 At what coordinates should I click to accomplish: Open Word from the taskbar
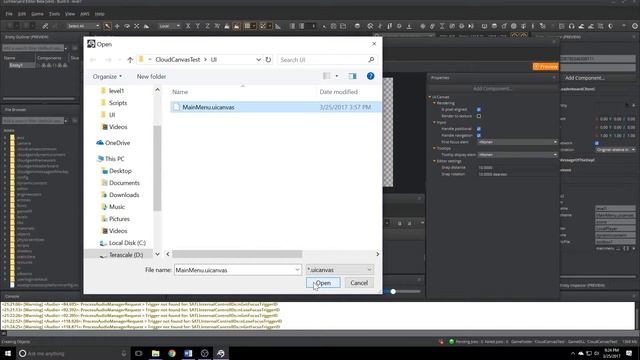(188, 353)
